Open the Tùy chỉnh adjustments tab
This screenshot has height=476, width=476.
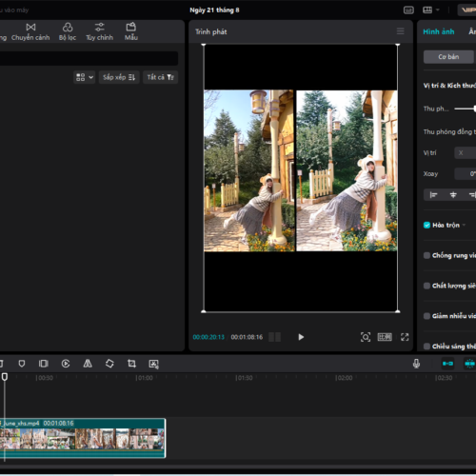[x=99, y=32]
